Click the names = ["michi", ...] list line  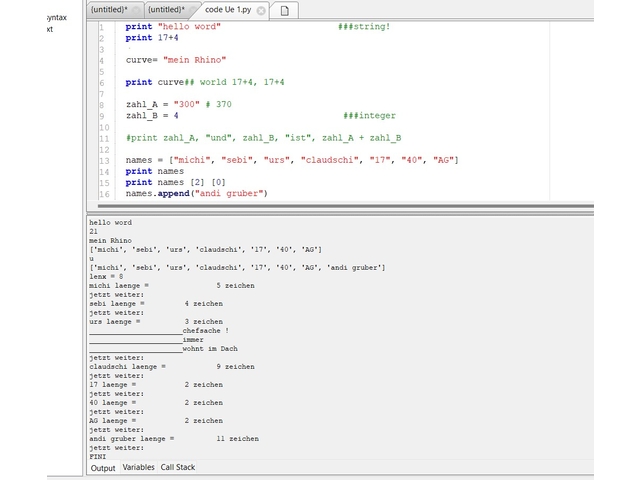coord(292,160)
